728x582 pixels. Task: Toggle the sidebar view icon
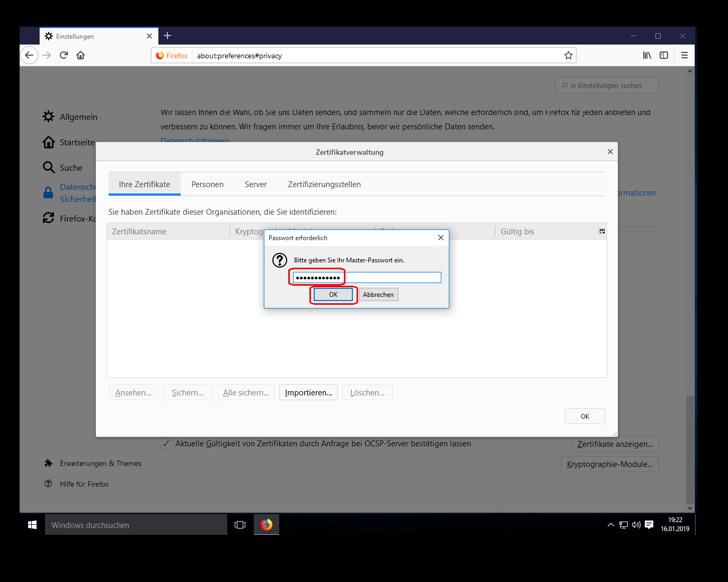click(664, 55)
